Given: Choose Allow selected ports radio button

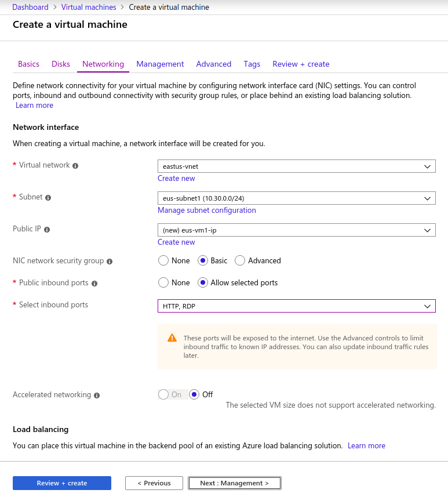Looking at the screenshot, I should click(202, 283).
